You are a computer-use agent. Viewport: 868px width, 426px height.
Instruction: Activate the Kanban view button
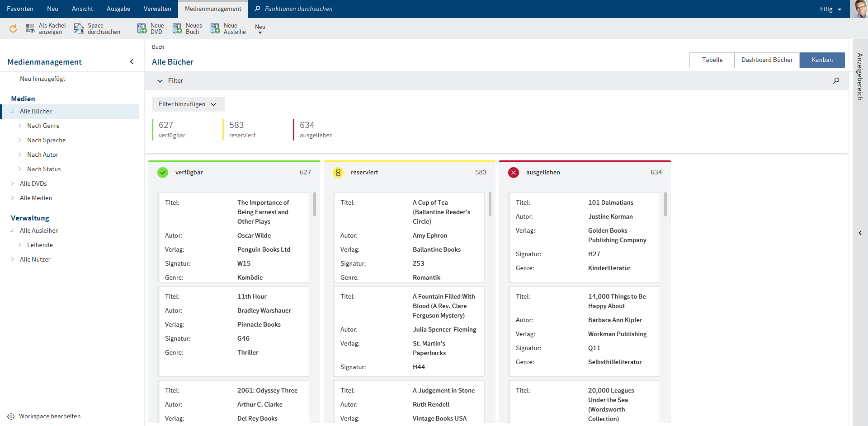tap(822, 60)
